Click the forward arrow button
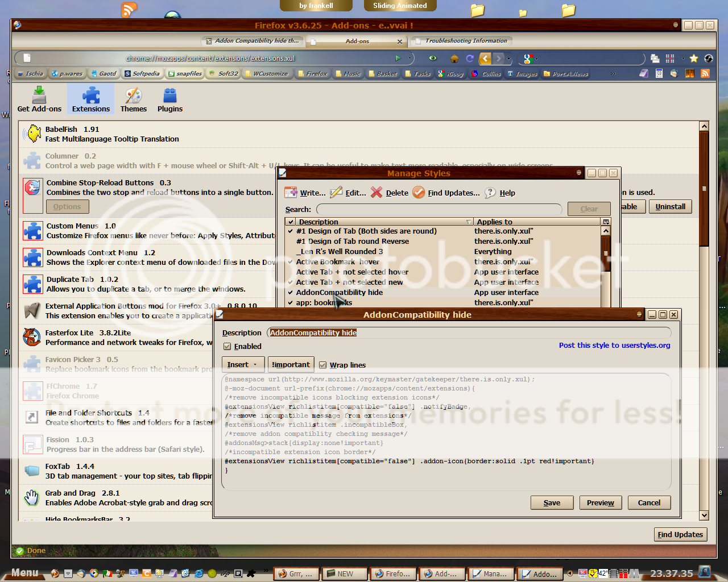The width and height of the screenshot is (728, 582). (499, 58)
